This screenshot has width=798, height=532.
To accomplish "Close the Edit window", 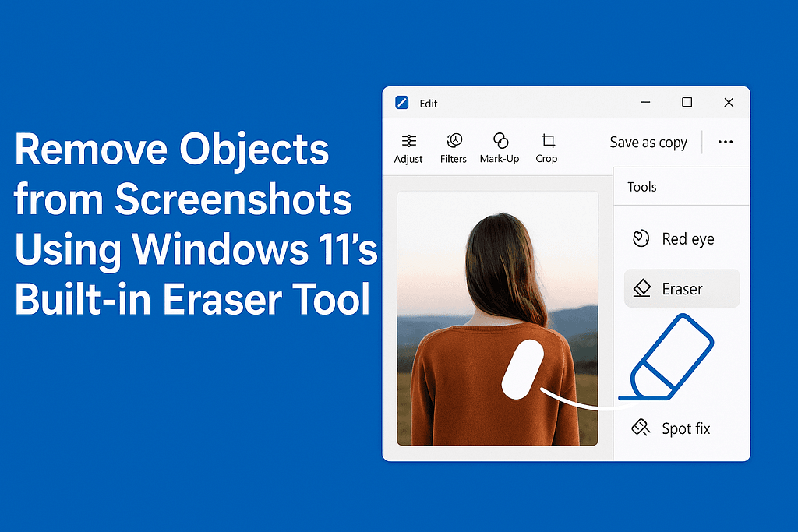I will click(729, 103).
